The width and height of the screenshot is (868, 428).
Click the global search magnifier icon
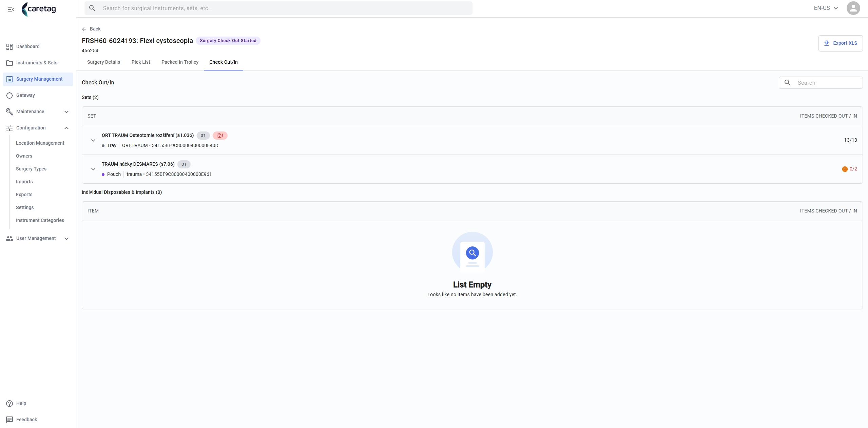[92, 8]
